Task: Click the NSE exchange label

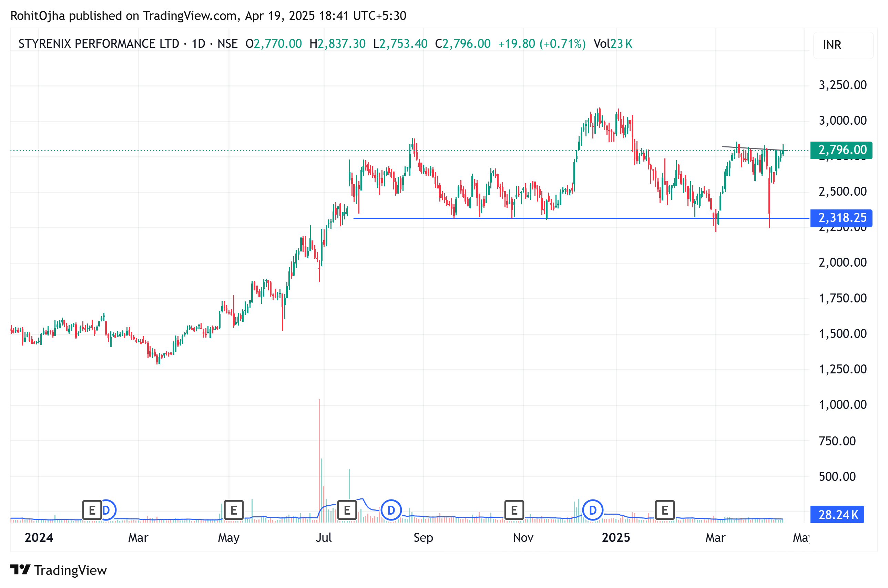Action: point(227,44)
